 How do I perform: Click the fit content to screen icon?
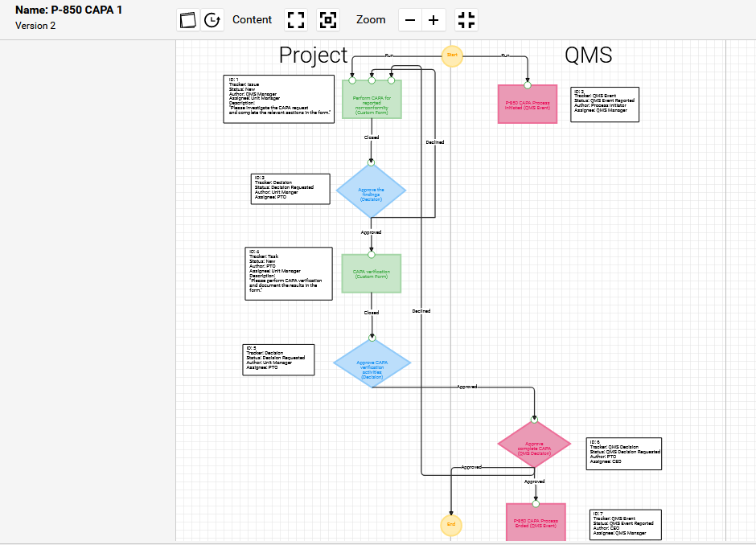coord(297,20)
